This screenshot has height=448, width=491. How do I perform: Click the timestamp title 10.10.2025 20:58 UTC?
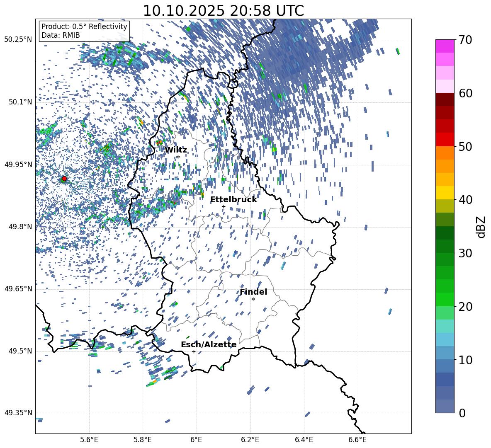[x=223, y=11]
